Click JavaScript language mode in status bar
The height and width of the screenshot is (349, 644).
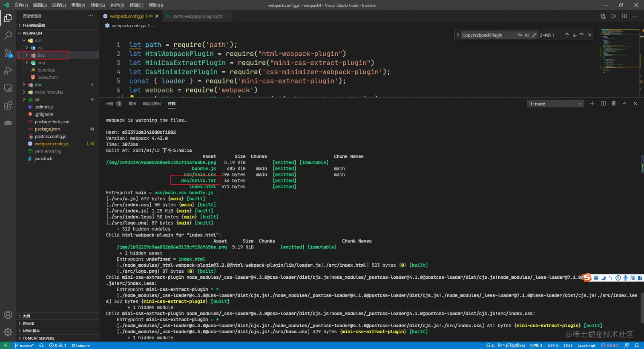tap(586, 345)
